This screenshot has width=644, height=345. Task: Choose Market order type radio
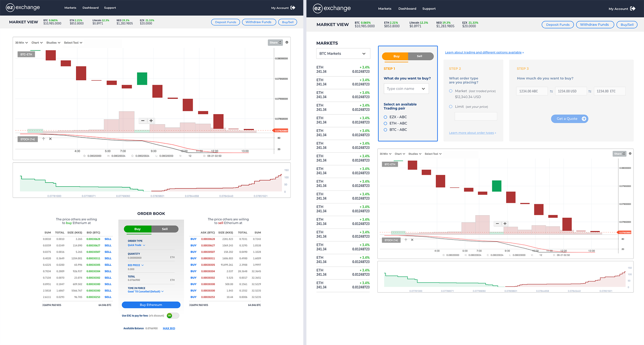pos(451,91)
